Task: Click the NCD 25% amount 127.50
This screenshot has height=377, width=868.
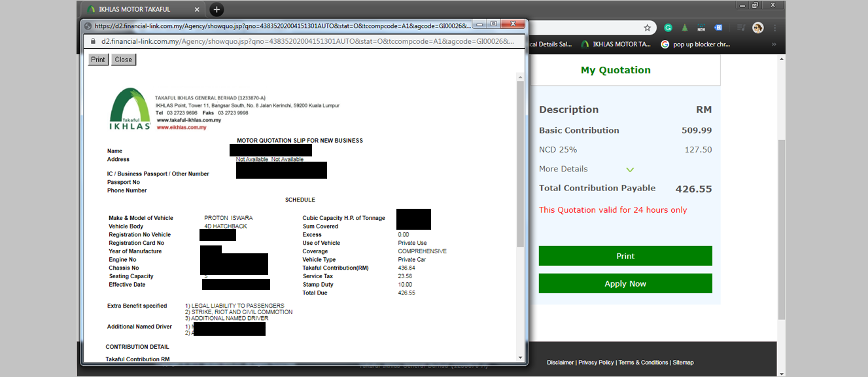Action: coord(698,150)
